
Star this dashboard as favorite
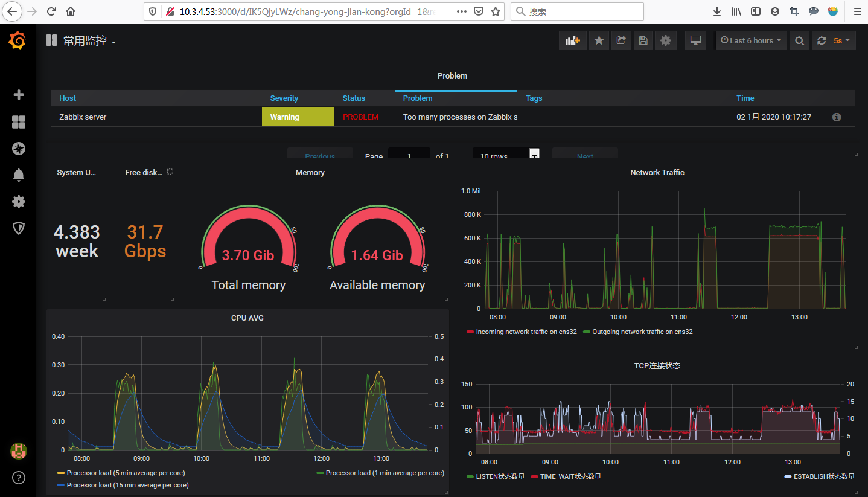599,40
